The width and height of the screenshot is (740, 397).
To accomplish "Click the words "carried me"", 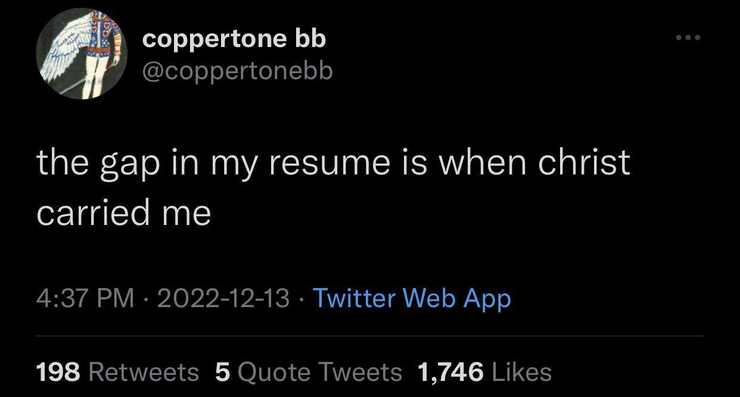I will point(124,212).
